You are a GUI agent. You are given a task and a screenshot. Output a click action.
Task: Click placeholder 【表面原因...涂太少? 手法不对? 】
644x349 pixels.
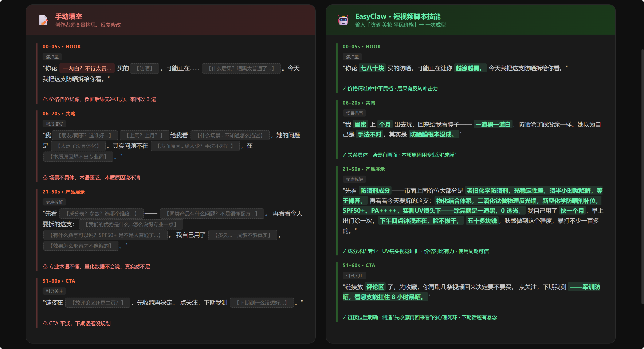click(x=195, y=146)
